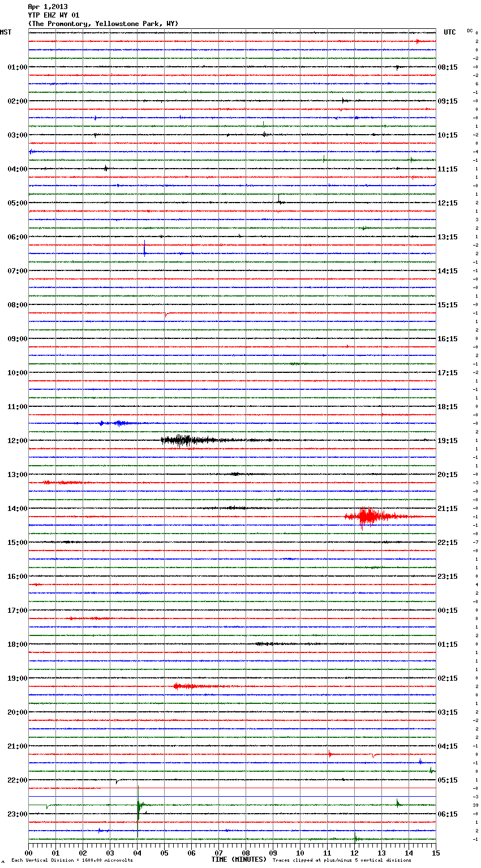
Task: Select the station code "YTP EHZ WY 01"
Action: [54, 15]
